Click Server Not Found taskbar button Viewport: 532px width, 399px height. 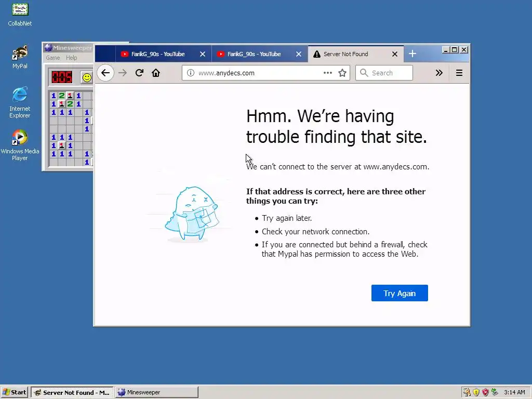pyautogui.click(x=72, y=393)
